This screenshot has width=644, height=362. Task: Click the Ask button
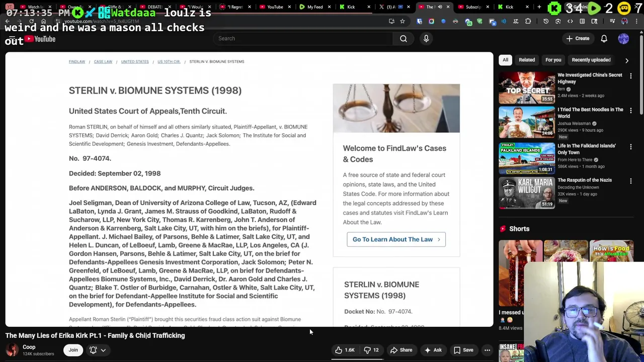pyautogui.click(x=433, y=350)
